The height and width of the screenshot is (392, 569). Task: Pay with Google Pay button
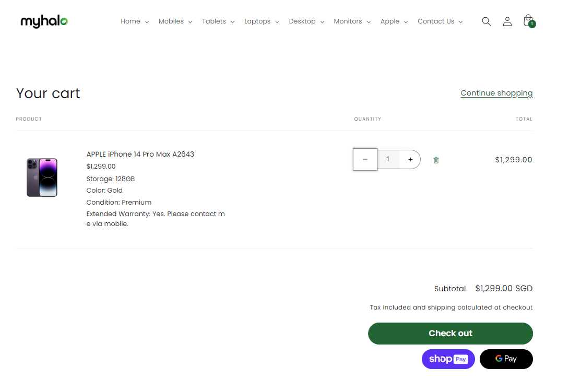click(x=506, y=359)
